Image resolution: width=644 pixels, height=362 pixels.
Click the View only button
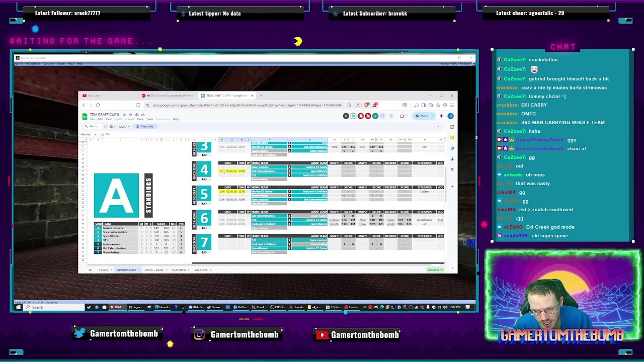[x=145, y=127]
